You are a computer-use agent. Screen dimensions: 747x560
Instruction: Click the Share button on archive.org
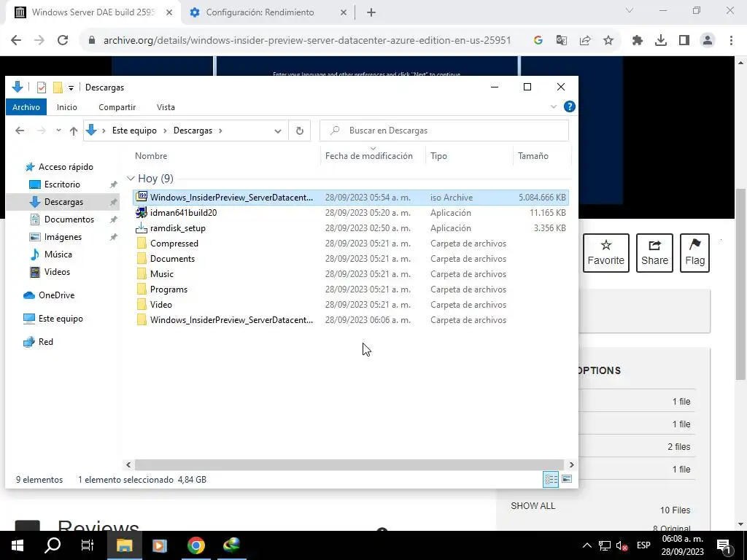[654, 253]
